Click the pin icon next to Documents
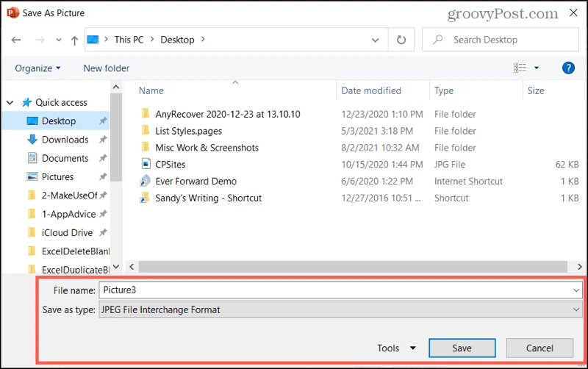The image size is (588, 369). tap(103, 158)
